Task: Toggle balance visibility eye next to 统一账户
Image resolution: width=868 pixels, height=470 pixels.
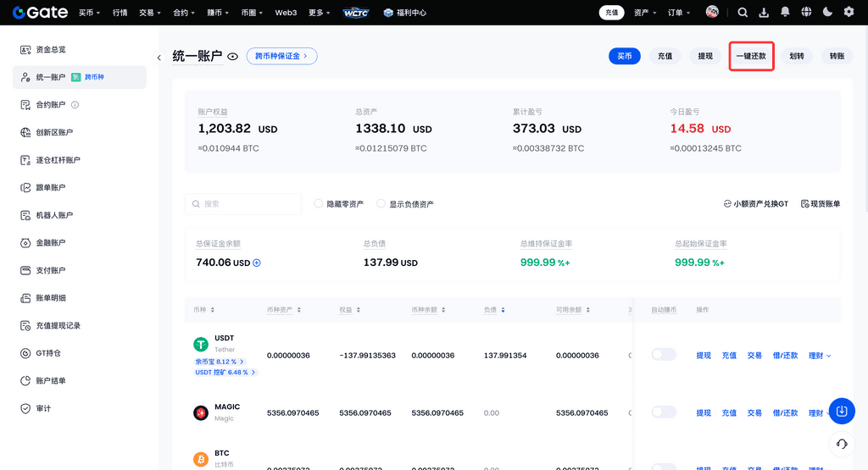Action: (232, 57)
